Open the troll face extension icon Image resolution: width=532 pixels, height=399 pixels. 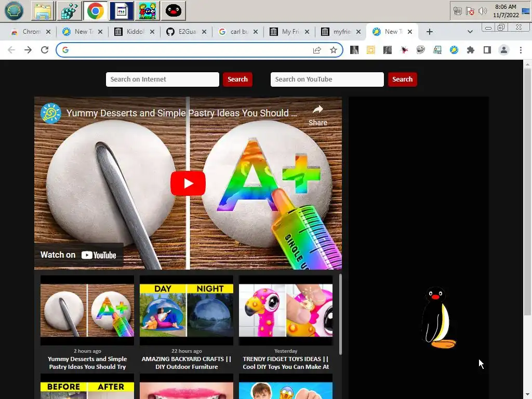(x=421, y=50)
